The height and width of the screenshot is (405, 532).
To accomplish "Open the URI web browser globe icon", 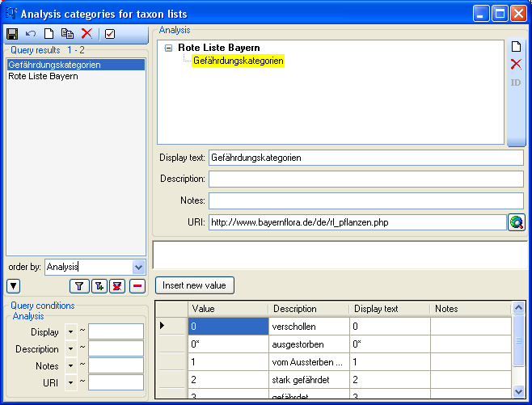I will point(517,222).
